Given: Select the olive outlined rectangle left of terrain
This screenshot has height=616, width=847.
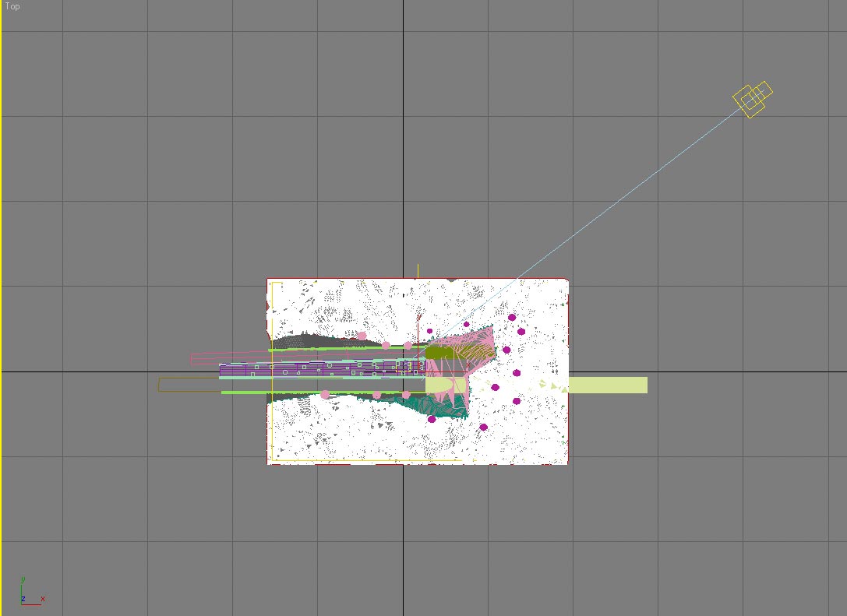Looking at the screenshot, I should (189, 385).
